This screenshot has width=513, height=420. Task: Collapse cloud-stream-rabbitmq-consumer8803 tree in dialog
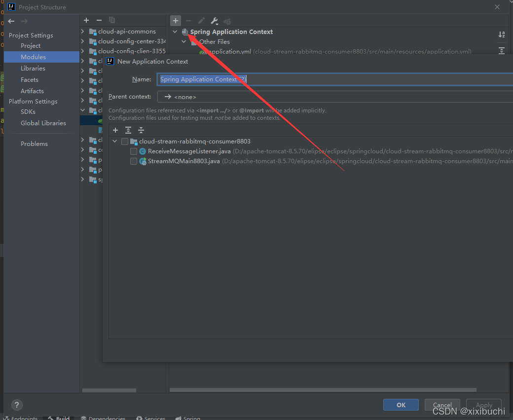pos(115,141)
